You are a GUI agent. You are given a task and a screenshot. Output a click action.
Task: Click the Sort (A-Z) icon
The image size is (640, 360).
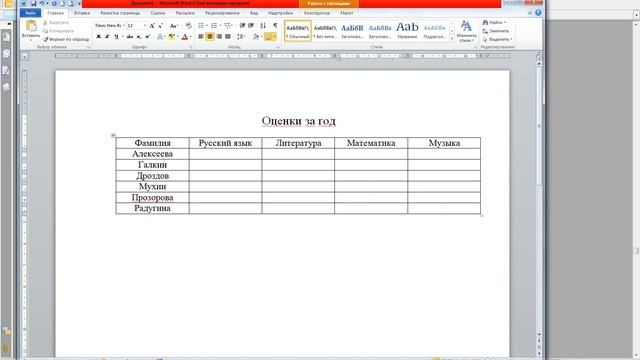263,26
